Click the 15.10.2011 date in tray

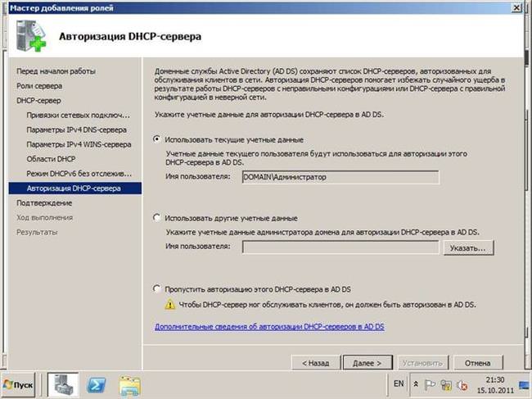pos(495,390)
